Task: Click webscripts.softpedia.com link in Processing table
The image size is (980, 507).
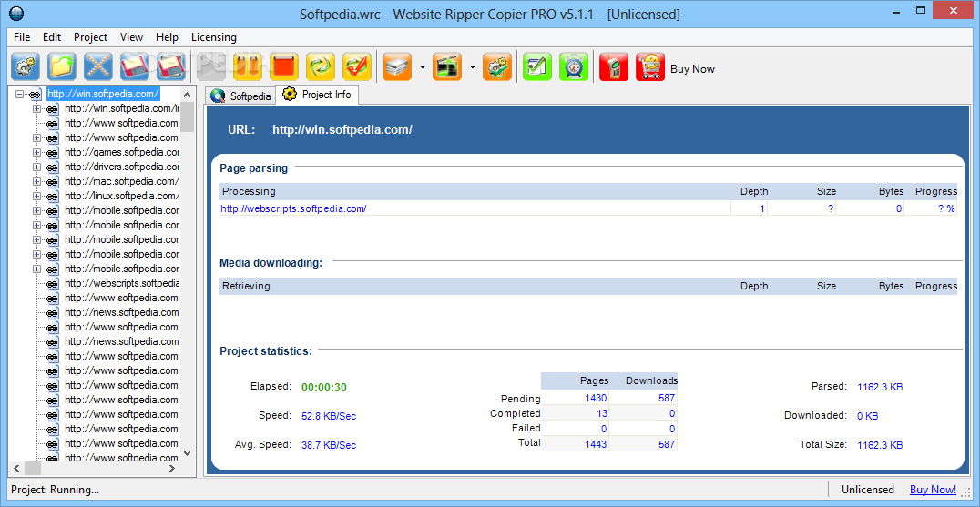Action: tap(293, 208)
